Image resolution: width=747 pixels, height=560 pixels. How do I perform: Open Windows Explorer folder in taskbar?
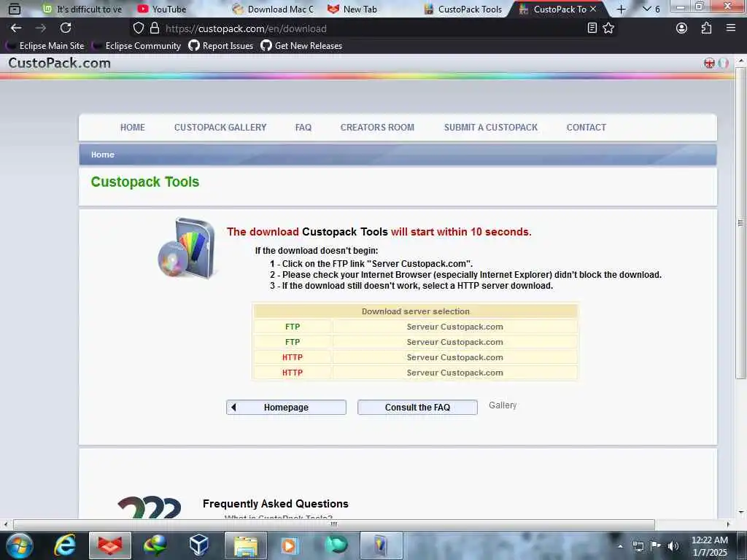[x=245, y=545]
